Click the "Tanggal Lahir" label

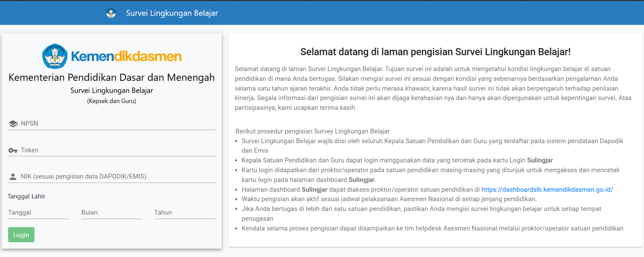[x=27, y=196]
